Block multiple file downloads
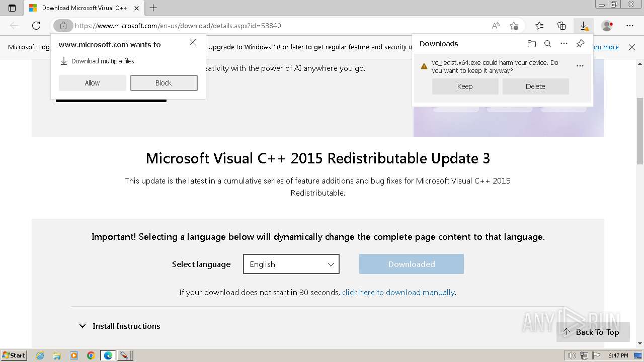 pos(164,83)
